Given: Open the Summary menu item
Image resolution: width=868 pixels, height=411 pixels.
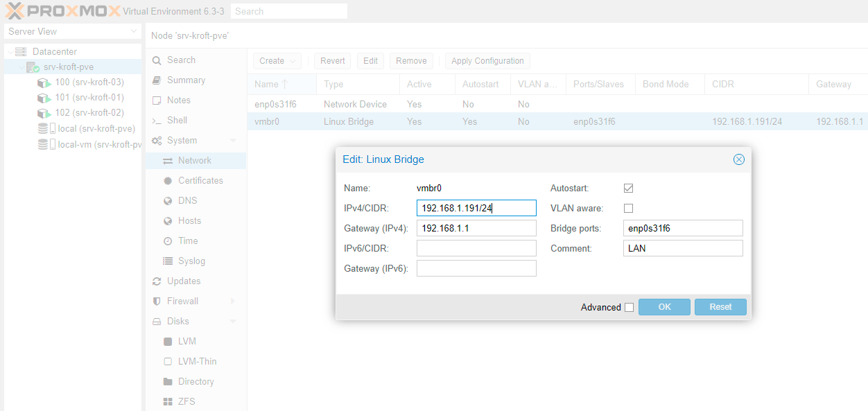Looking at the screenshot, I should 186,80.
